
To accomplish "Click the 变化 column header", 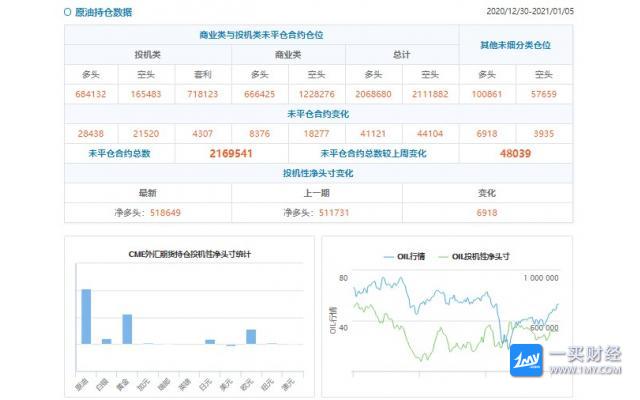I will [487, 193].
